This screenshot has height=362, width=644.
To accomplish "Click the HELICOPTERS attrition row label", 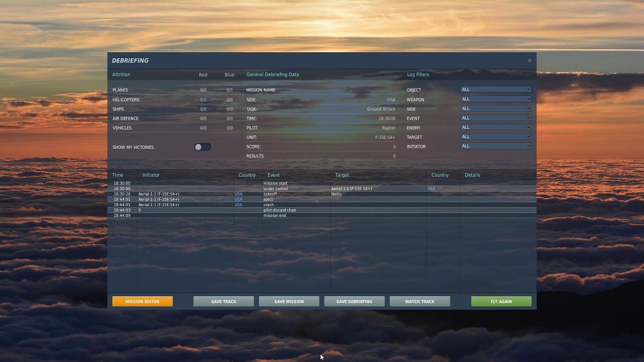I will pyautogui.click(x=126, y=100).
